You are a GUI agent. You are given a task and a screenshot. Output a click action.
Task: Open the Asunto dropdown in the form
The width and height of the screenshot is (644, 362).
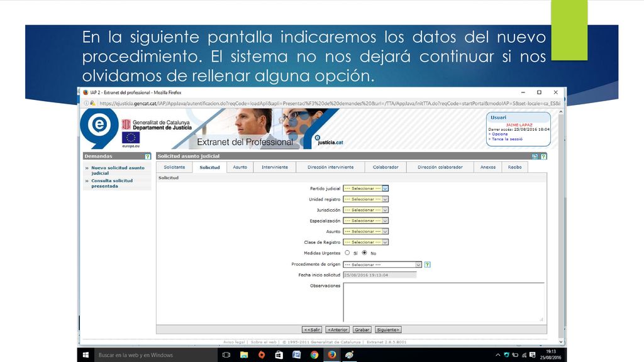(365, 231)
